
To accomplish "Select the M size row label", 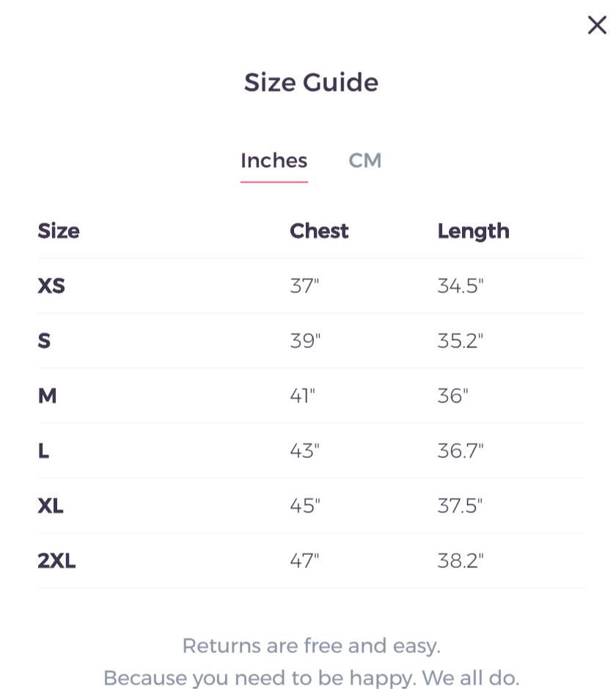I will click(x=47, y=396).
